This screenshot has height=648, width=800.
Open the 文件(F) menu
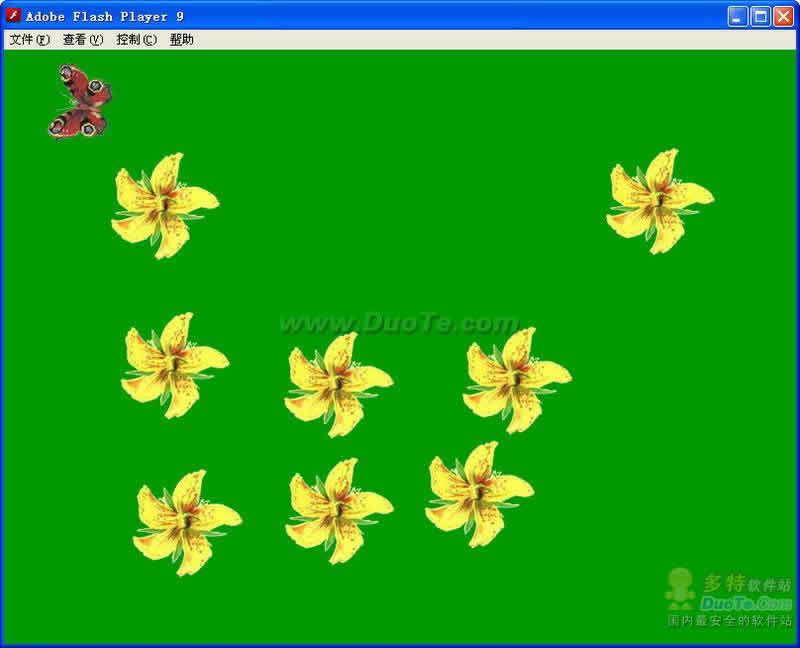30,39
